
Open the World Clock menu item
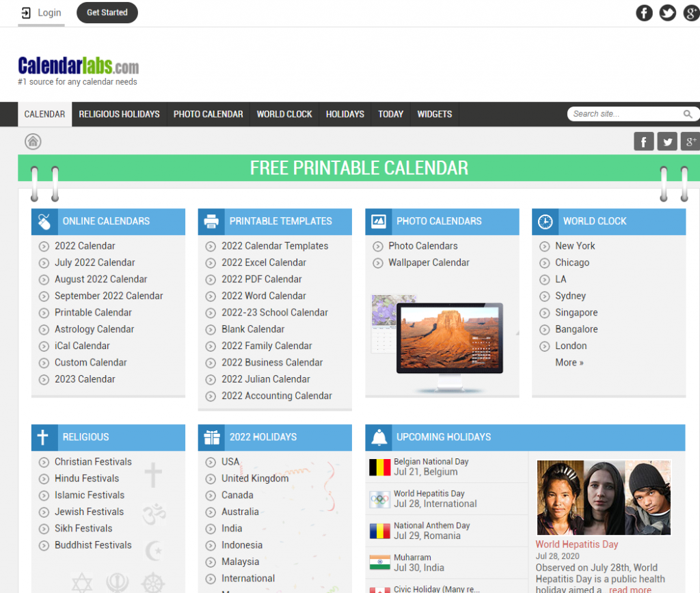pos(284,114)
